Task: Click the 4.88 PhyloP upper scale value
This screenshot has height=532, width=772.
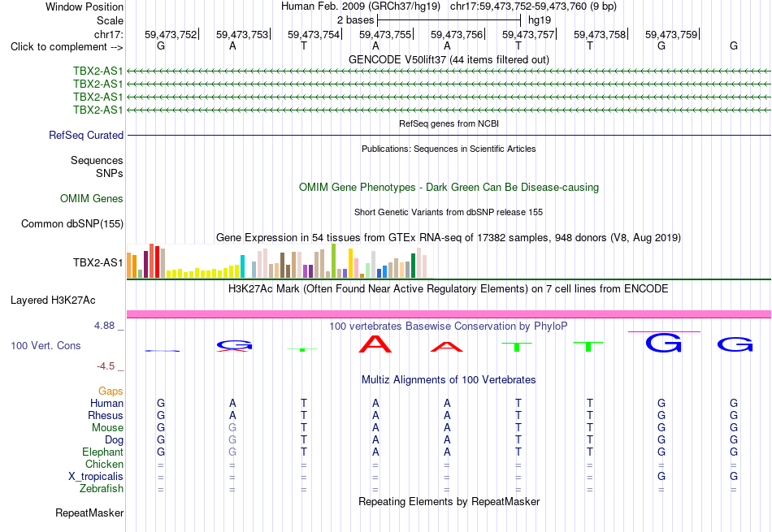Action: click(x=104, y=326)
